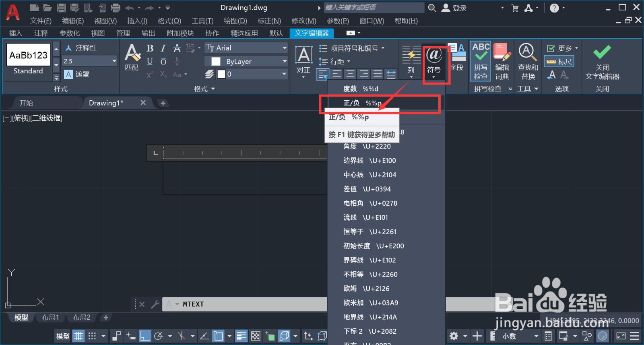Toggle grid display in the status bar
The height and width of the screenshot is (345, 644).
click(78, 336)
